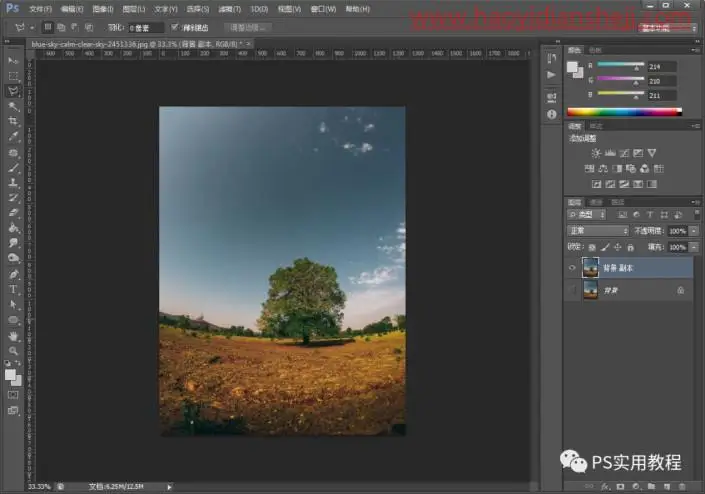Add a Curves adjustment
The width and height of the screenshot is (705, 494).
(x=624, y=153)
